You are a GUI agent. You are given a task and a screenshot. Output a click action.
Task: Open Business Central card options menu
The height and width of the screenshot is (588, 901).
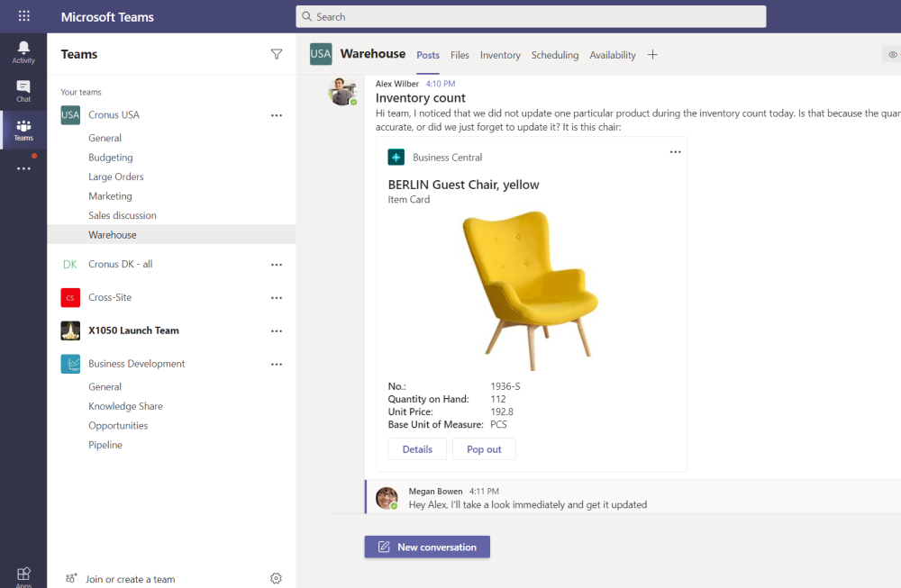coord(675,152)
